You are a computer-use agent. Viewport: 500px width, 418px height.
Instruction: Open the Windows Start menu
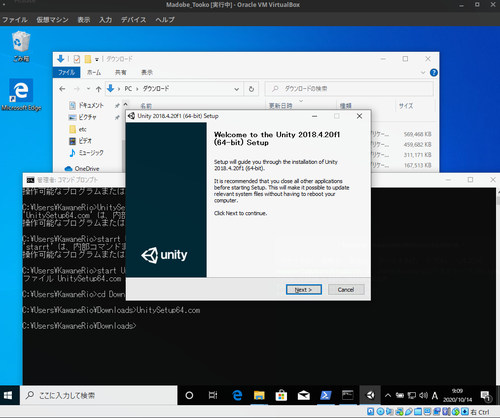[x=8, y=395]
